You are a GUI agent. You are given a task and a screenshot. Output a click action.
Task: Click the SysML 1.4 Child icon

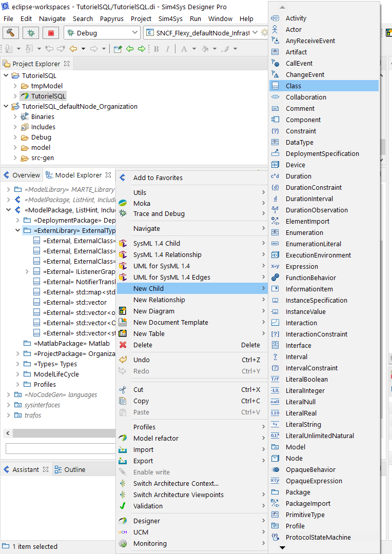tap(123, 243)
